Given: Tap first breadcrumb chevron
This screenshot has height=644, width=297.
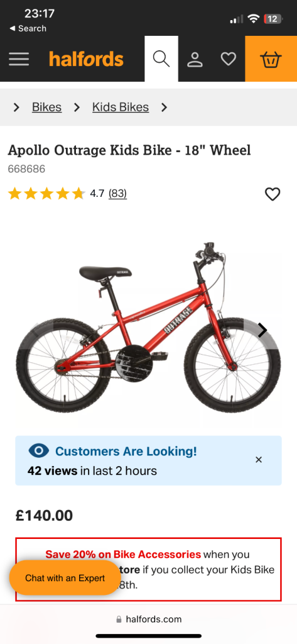Looking at the screenshot, I should point(16,108).
